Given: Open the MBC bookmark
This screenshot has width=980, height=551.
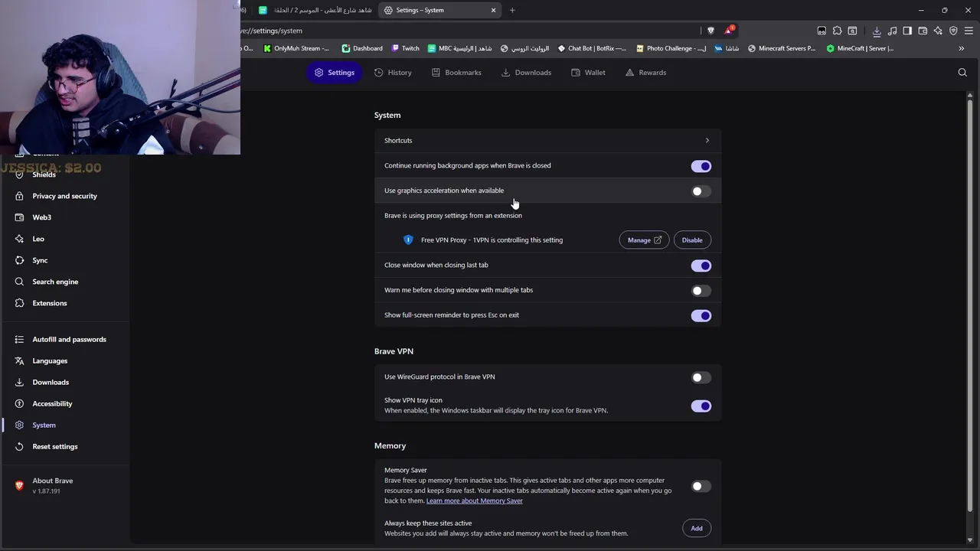Looking at the screenshot, I should pos(459,48).
